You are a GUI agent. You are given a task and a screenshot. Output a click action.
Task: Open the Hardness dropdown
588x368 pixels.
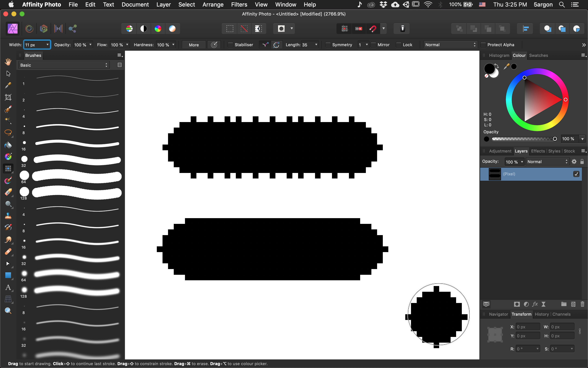pos(173,45)
